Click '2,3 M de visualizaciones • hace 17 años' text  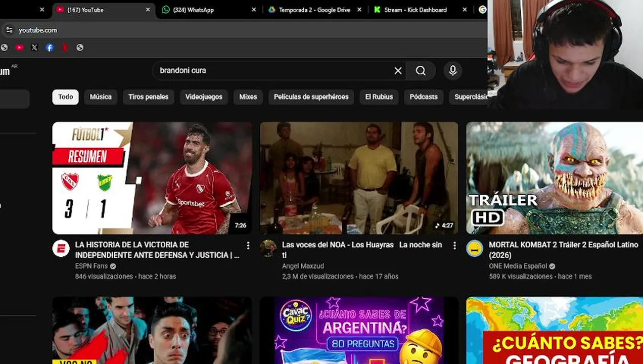(340, 277)
